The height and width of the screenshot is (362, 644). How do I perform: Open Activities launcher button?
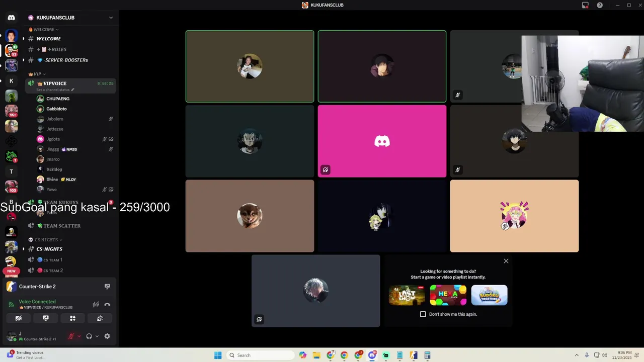[72, 318]
